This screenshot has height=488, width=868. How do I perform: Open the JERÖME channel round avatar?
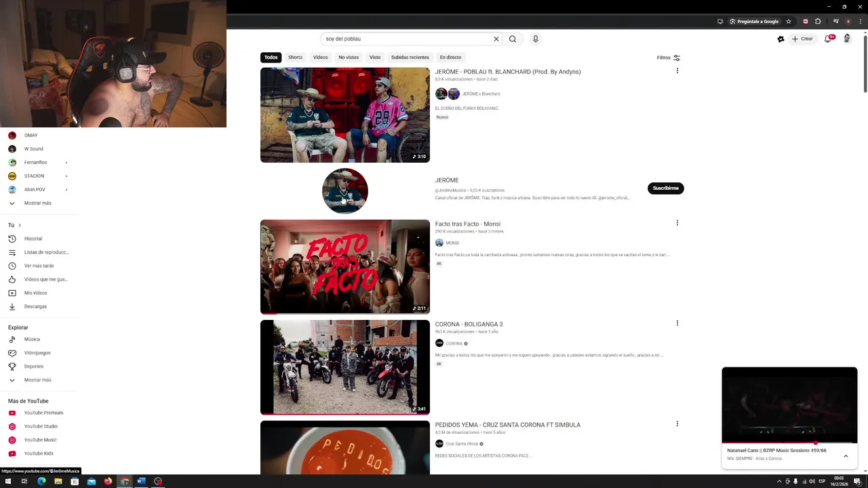pyautogui.click(x=344, y=191)
